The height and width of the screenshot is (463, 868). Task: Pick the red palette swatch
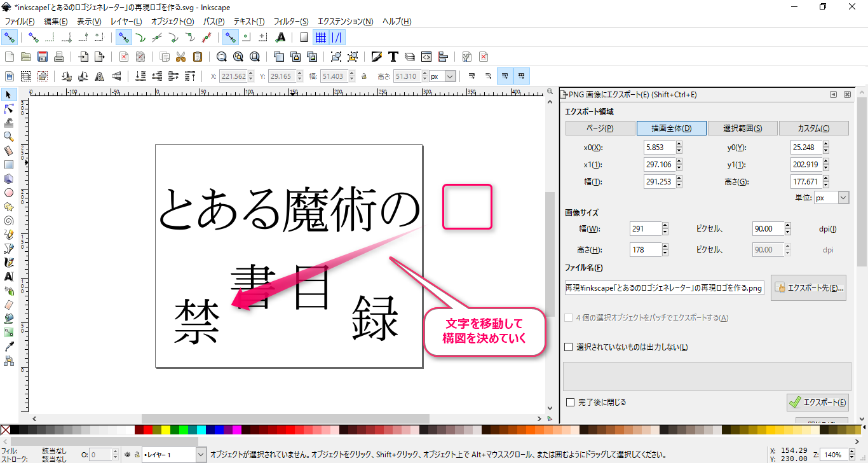(148, 431)
